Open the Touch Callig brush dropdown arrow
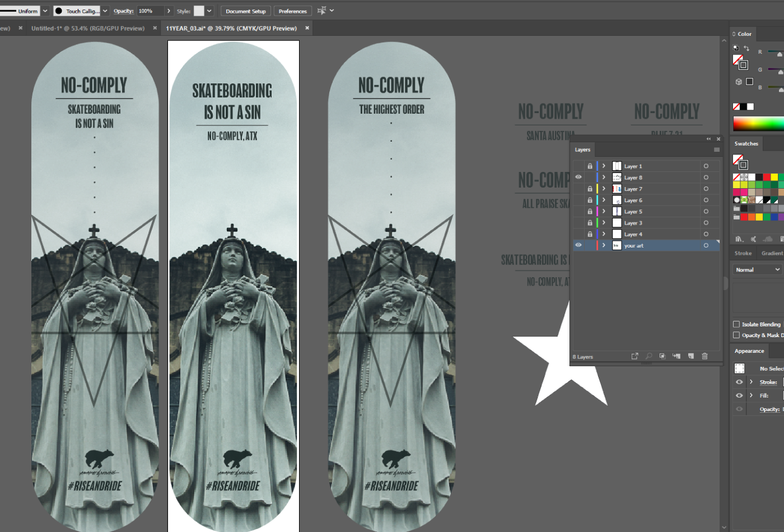 pos(105,11)
